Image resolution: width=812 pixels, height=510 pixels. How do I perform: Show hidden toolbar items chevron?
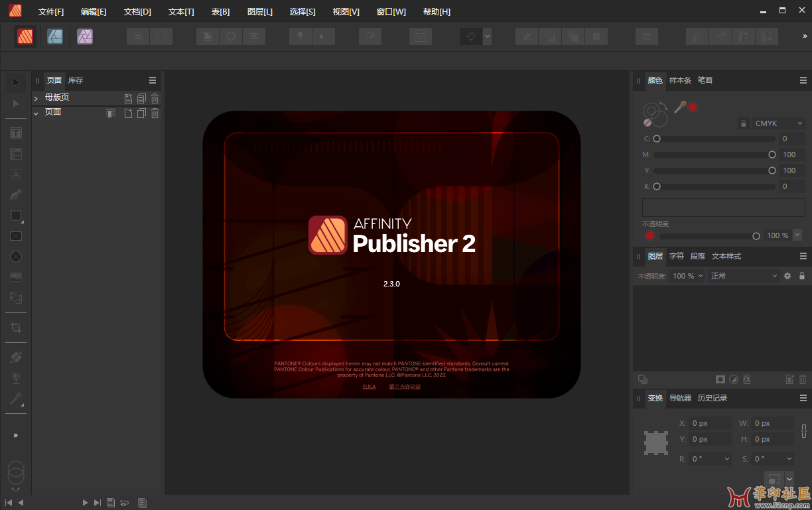pos(805,36)
